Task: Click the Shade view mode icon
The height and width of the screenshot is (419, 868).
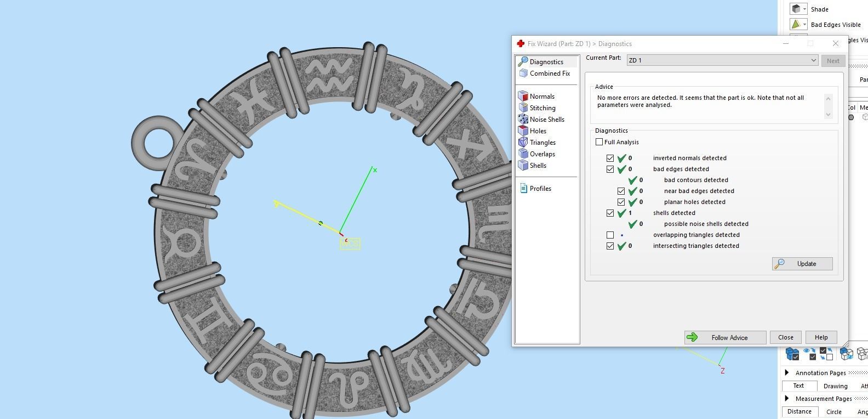Action: tap(796, 9)
